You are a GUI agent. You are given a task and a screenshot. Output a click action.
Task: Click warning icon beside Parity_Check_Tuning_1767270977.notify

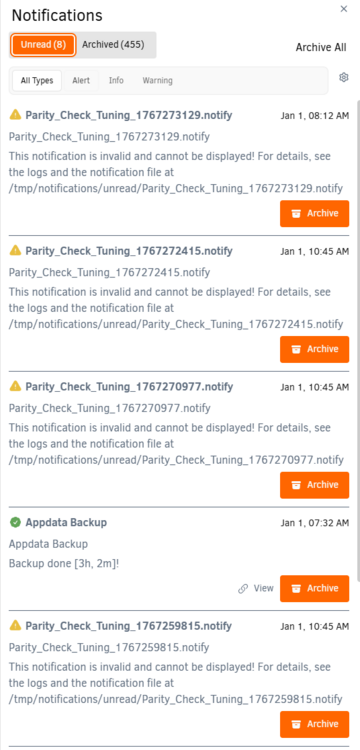[15, 386]
